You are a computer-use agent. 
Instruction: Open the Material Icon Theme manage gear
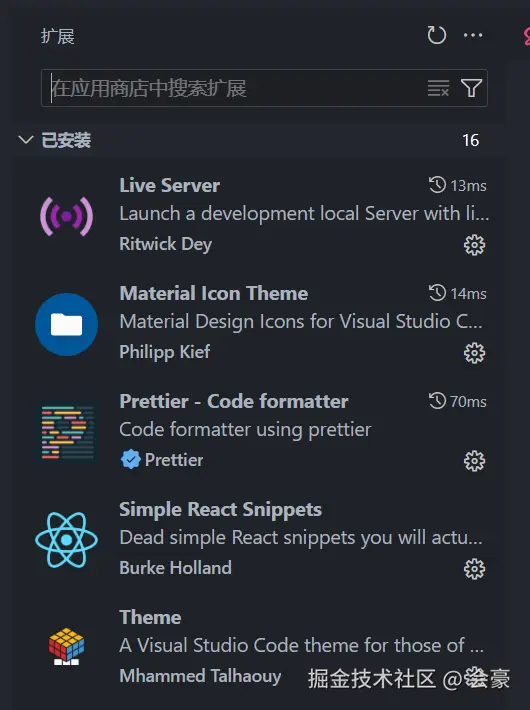474,353
